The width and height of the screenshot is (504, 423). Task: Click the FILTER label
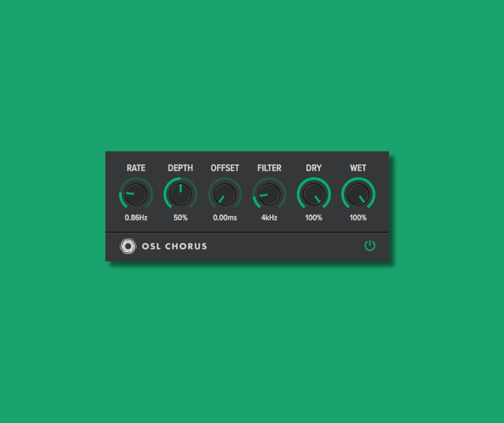269,168
